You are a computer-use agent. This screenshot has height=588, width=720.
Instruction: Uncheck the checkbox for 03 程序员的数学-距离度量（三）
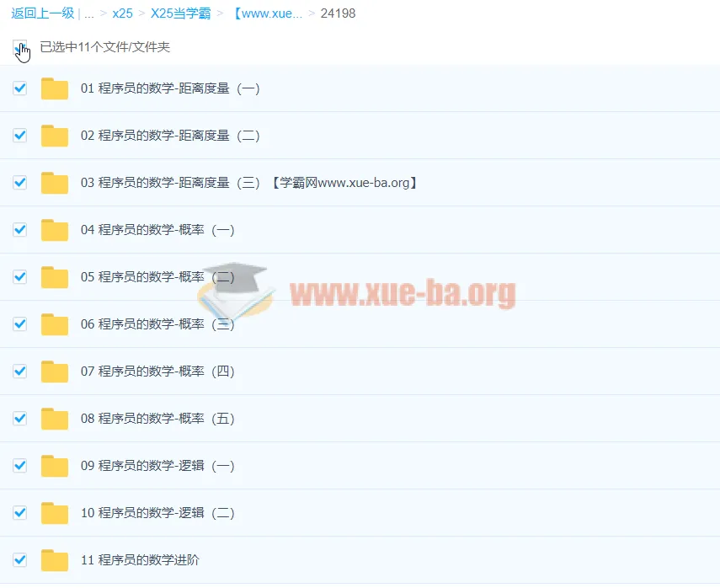(x=20, y=183)
